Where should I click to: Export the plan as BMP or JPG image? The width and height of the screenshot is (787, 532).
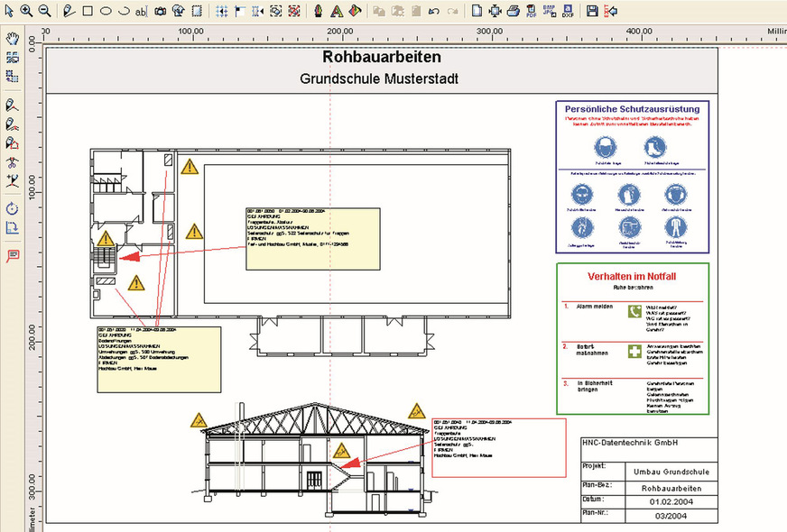pos(550,11)
